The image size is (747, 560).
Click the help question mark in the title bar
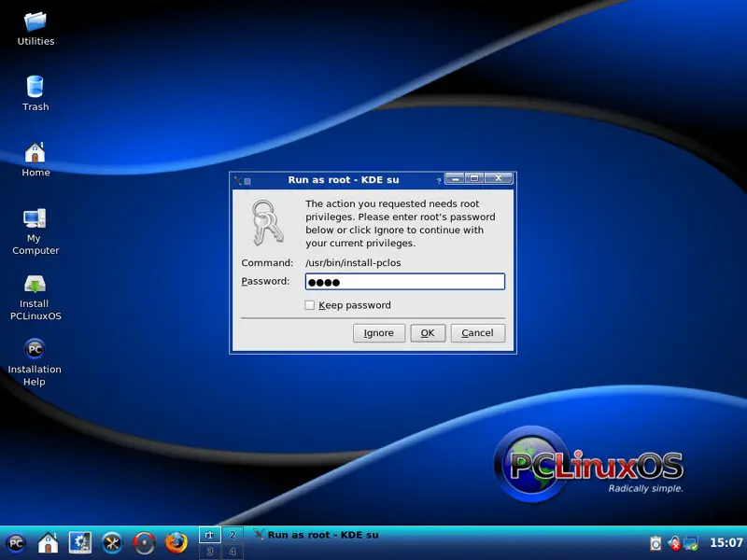(x=439, y=181)
